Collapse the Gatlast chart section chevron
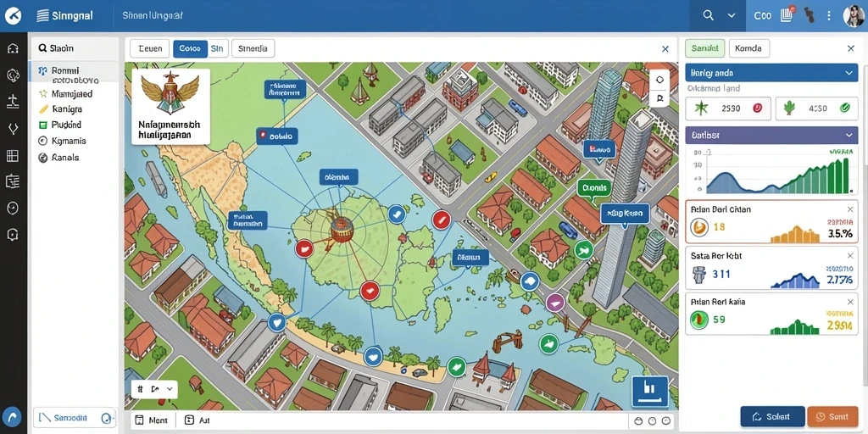This screenshot has height=434, width=868. [849, 135]
